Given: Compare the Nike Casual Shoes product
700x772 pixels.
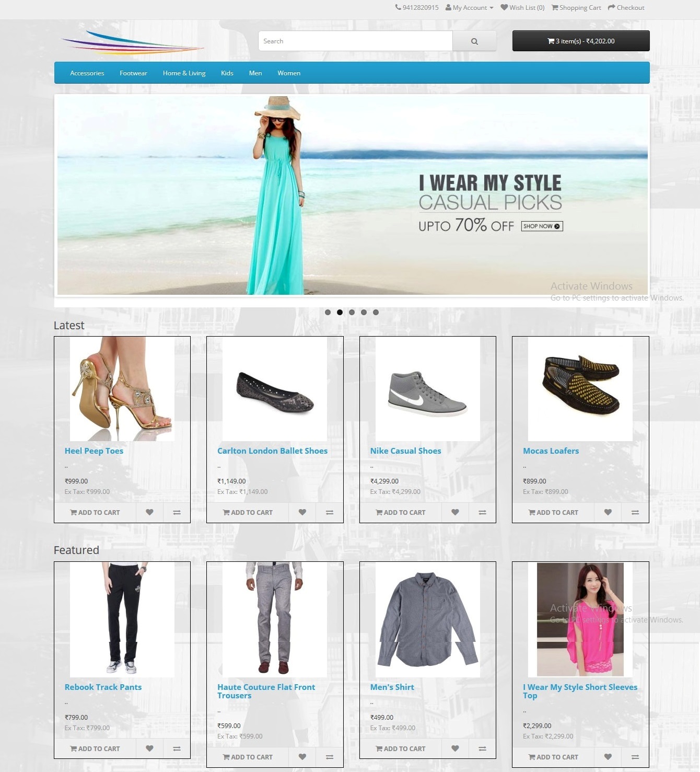Looking at the screenshot, I should pyautogui.click(x=482, y=512).
